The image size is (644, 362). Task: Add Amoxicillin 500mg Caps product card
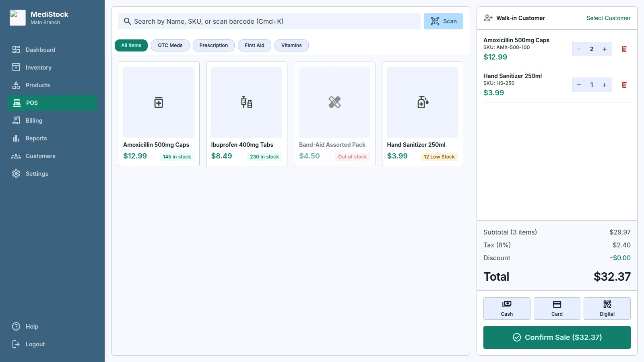click(x=159, y=114)
